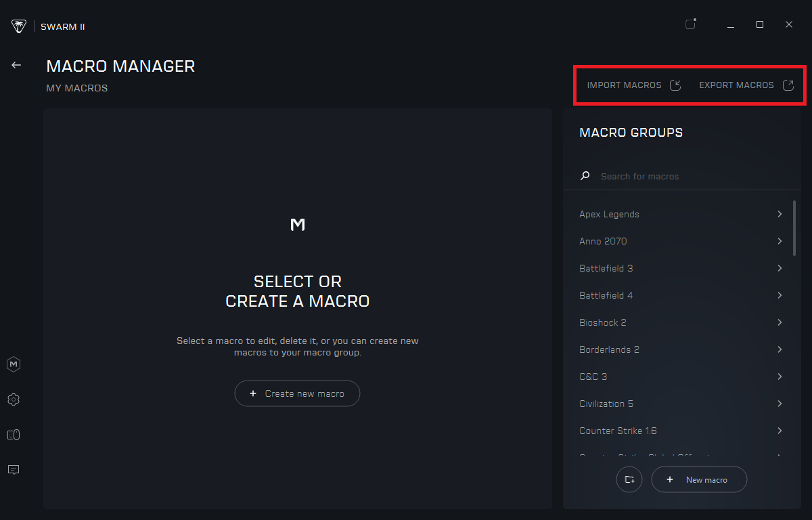Open the feedback chat bubble icon
Image resolution: width=812 pixels, height=520 pixels.
coord(14,469)
